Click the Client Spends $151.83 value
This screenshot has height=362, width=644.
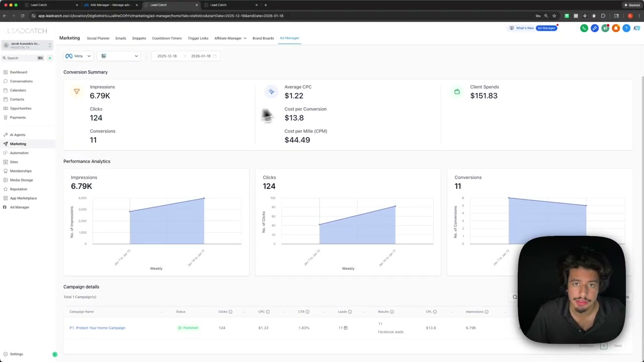pos(484,96)
